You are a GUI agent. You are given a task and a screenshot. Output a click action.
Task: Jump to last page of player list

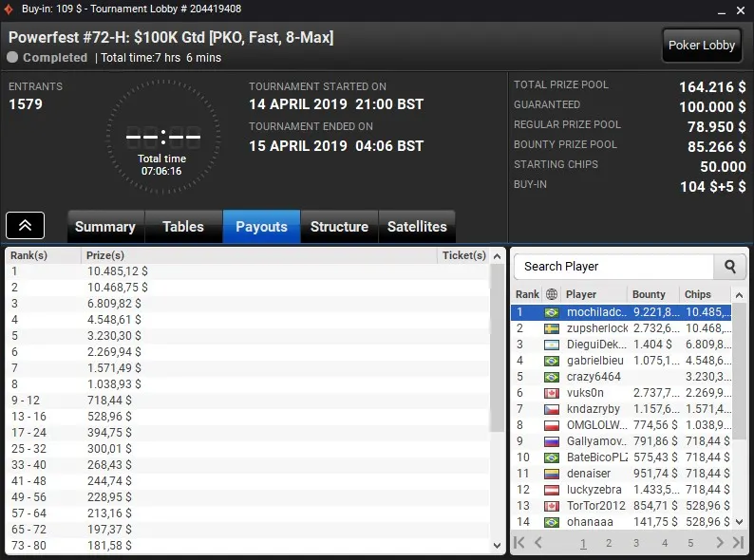click(x=738, y=543)
